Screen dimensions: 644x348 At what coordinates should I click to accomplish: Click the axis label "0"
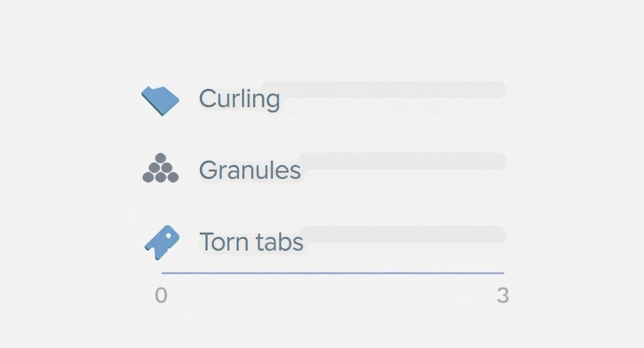click(161, 296)
